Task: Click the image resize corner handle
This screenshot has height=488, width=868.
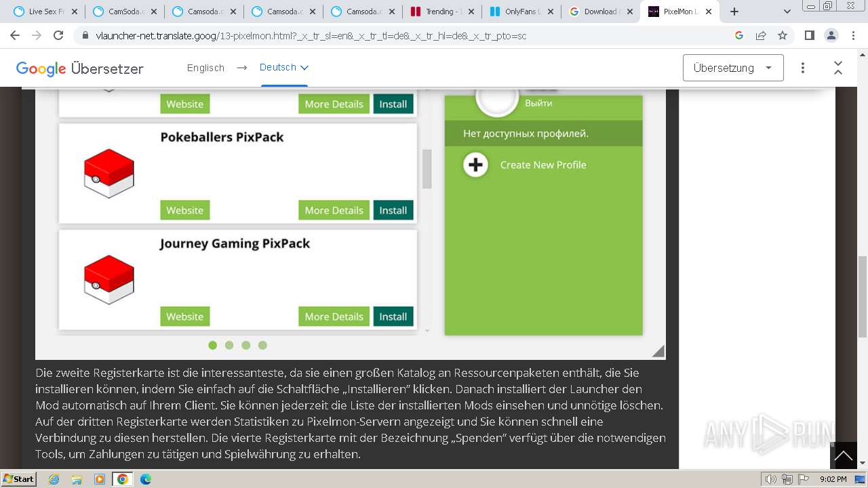Action: pos(658,351)
